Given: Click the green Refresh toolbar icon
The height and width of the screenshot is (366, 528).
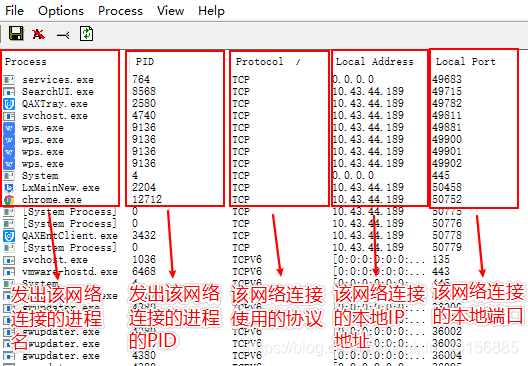Looking at the screenshot, I should point(87,34).
